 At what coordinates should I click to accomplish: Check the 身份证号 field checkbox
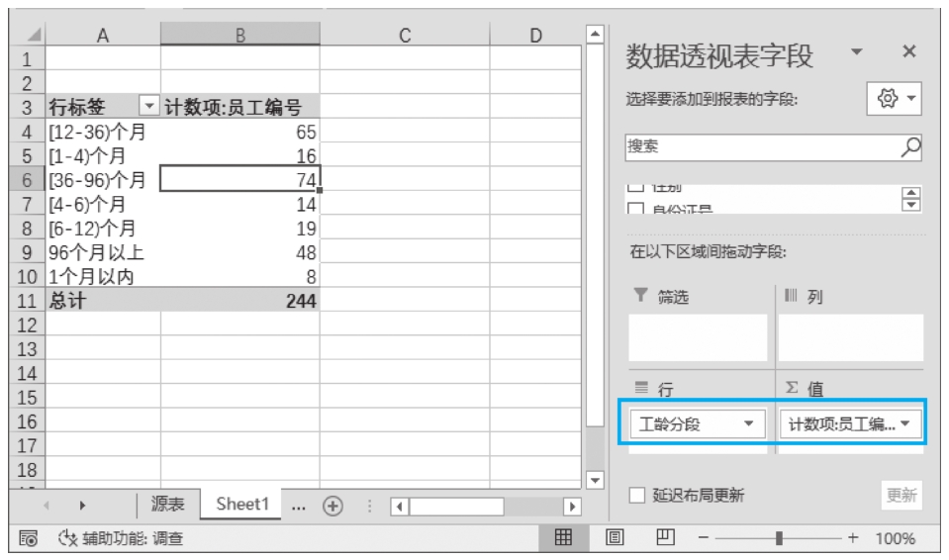pyautogui.click(x=635, y=209)
